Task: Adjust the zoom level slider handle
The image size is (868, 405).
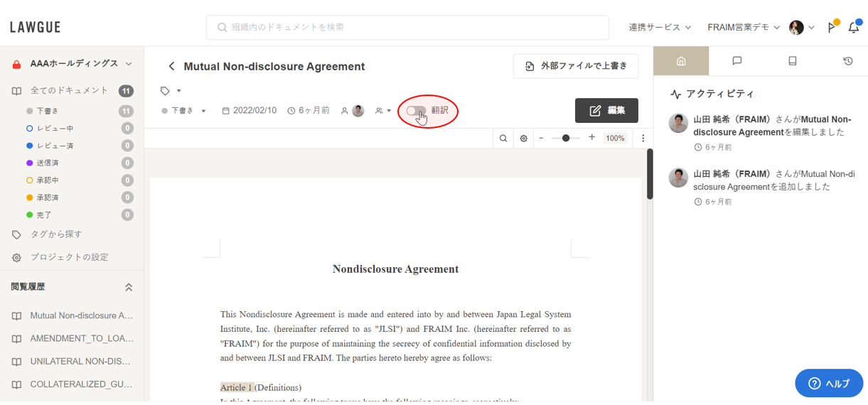Action: 566,138
